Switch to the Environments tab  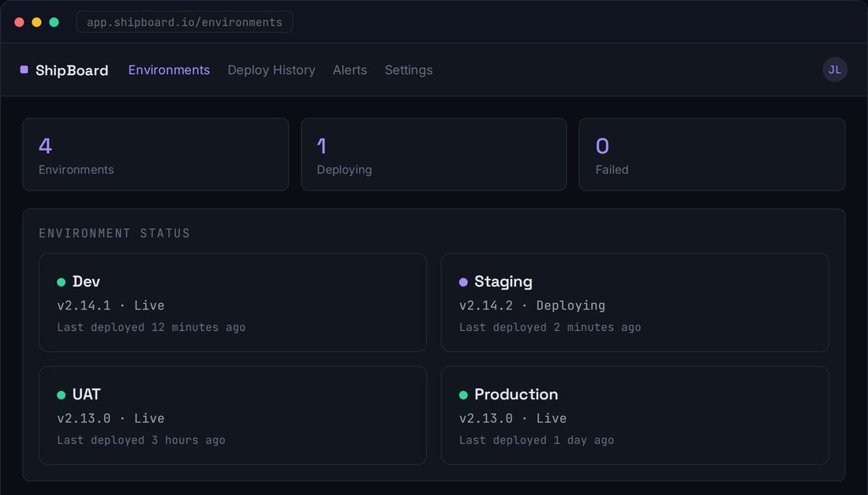click(169, 69)
